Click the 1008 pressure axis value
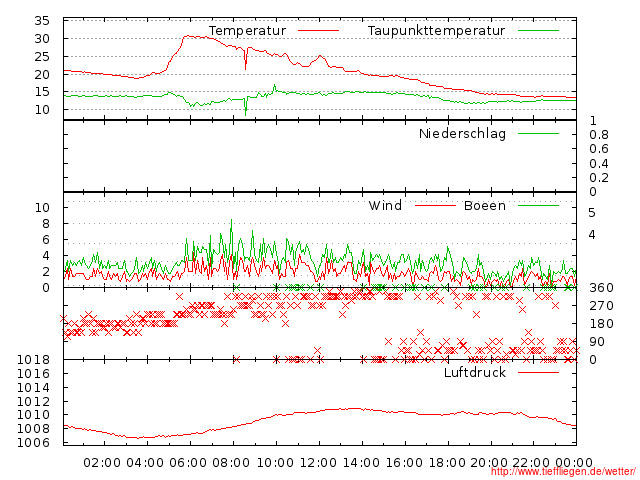Image resolution: width=640 pixels, height=480 pixels. (33, 429)
